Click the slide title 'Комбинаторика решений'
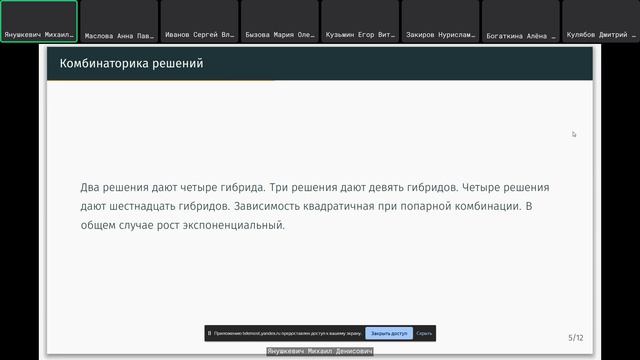Screen dimensions: 640x360 point(131,64)
